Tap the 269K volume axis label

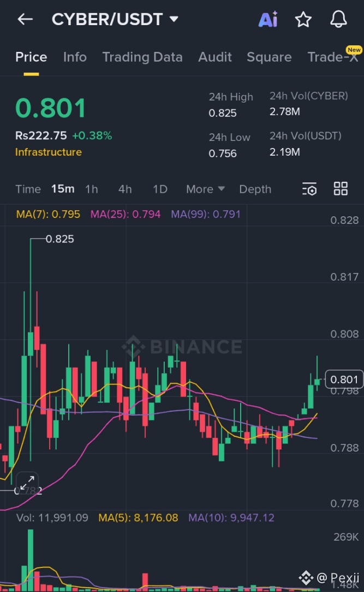(346, 537)
